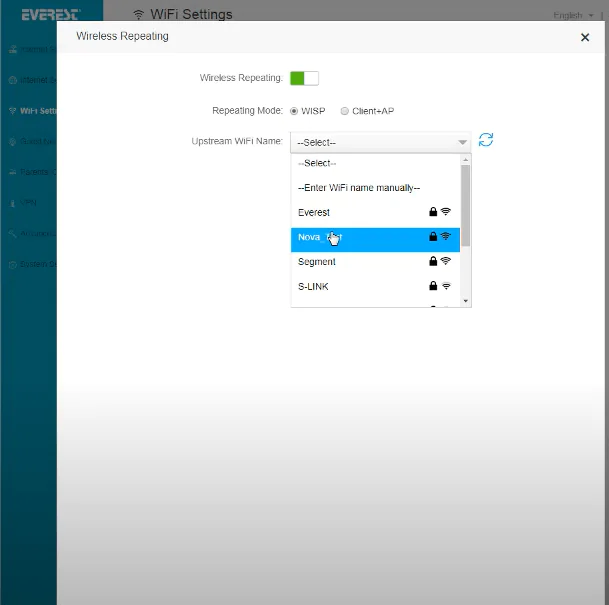Select the S-LINK network

pyautogui.click(x=375, y=287)
